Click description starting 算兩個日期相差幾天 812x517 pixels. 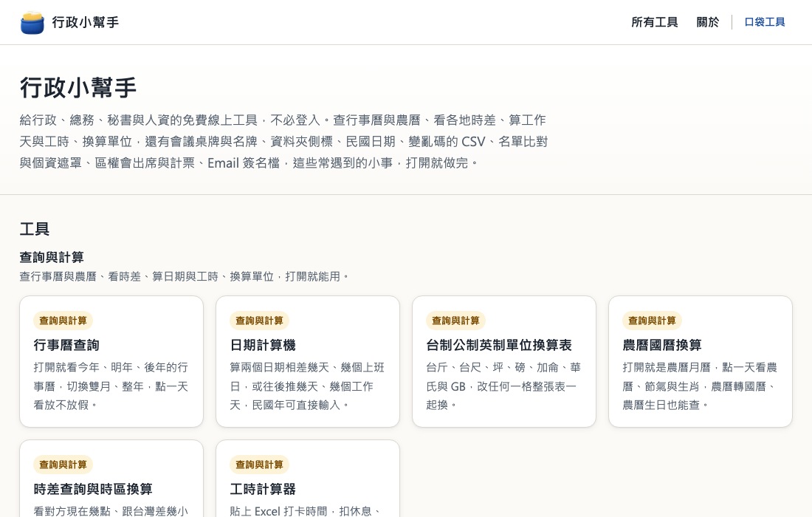pos(308,386)
